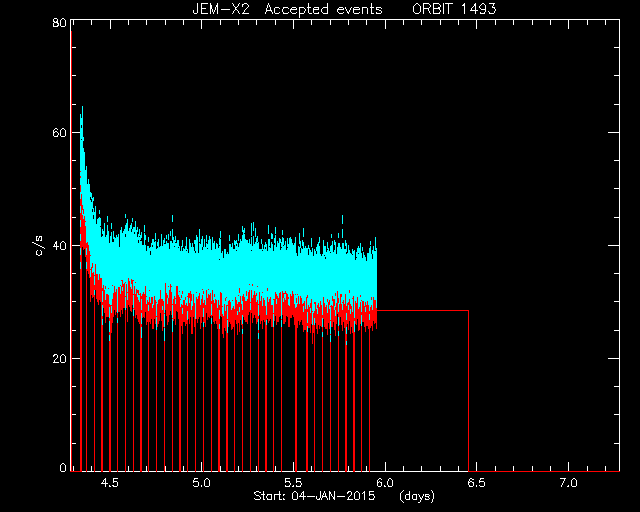Click the c/s y-axis label
The height and width of the screenshot is (512, 640).
39,246
